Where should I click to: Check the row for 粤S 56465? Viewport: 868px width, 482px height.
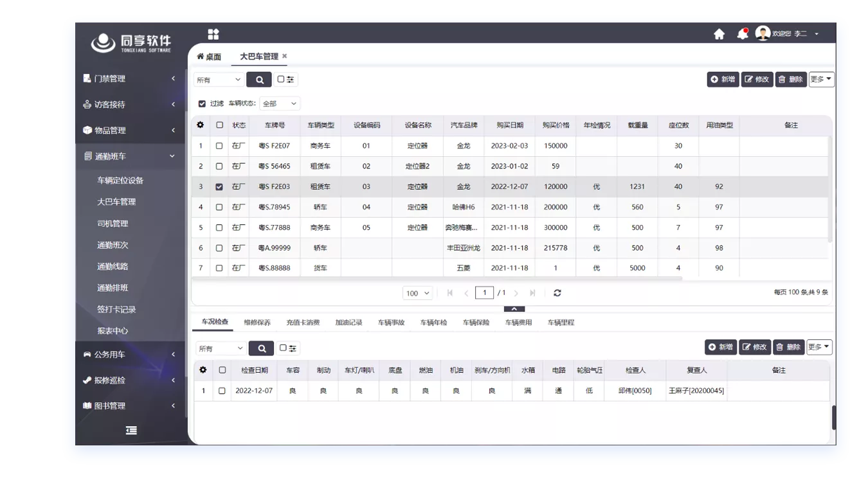[x=219, y=166]
